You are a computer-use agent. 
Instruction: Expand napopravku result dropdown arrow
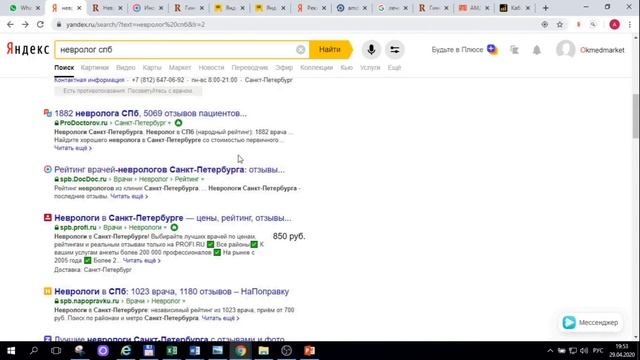click(x=184, y=301)
